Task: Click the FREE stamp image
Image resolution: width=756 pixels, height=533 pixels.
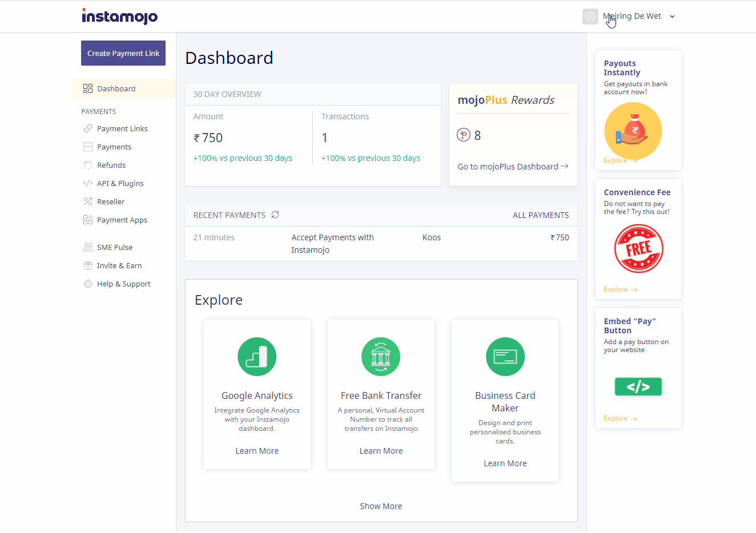Action: pyautogui.click(x=638, y=248)
